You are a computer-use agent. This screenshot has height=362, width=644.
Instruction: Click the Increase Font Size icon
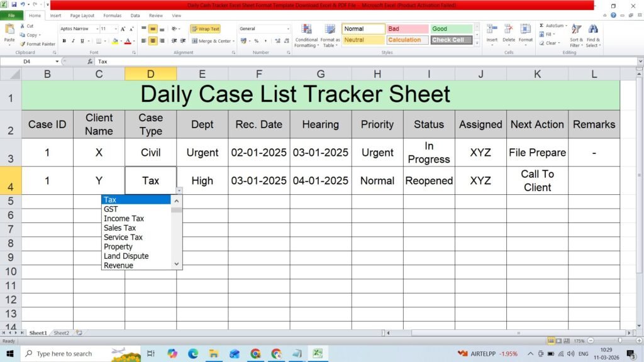123,29
